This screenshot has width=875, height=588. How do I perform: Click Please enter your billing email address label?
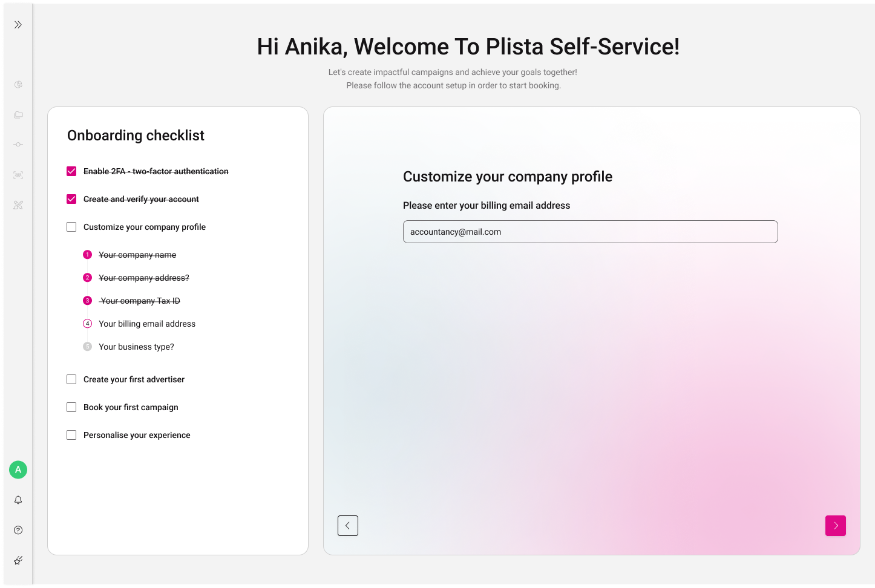tap(487, 206)
